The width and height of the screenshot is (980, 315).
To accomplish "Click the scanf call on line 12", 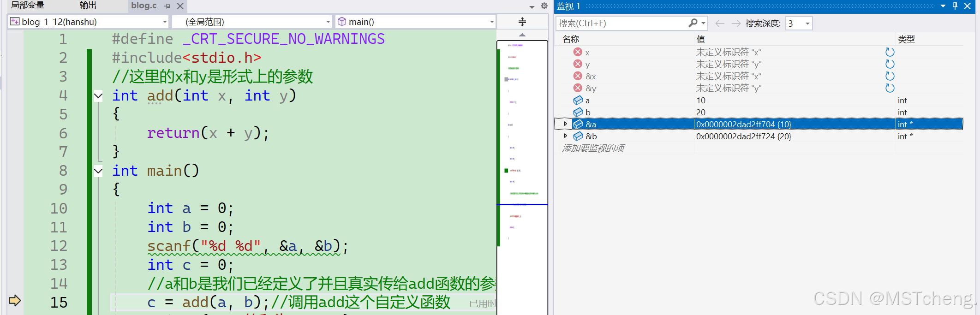I will 169,246.
